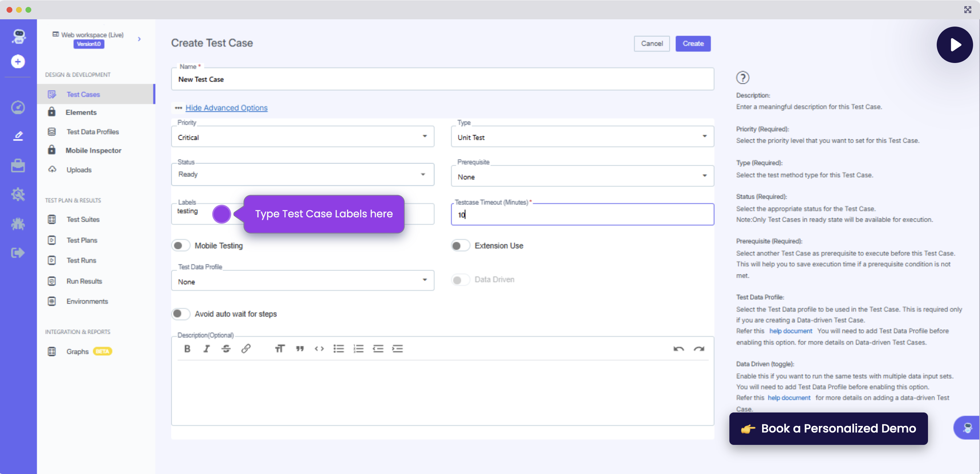The image size is (980, 474).
Task: Toggle Avoid auto wait for steps
Action: [180, 314]
